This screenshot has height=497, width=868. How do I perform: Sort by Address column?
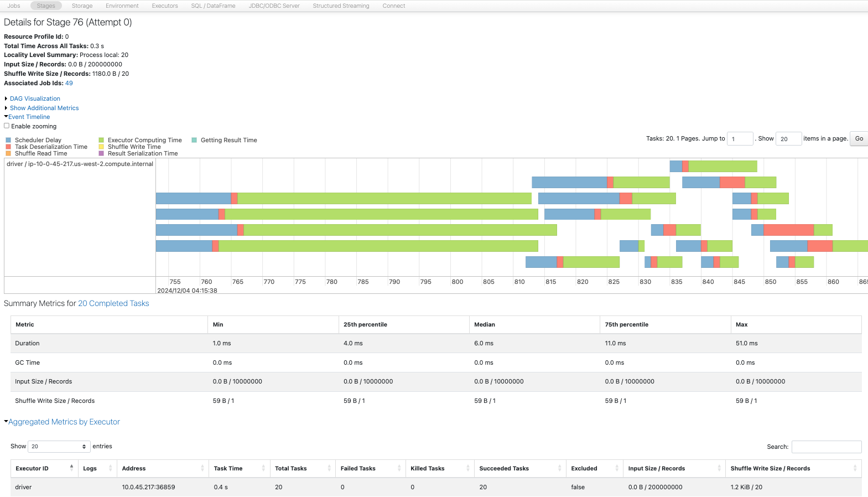coord(163,468)
